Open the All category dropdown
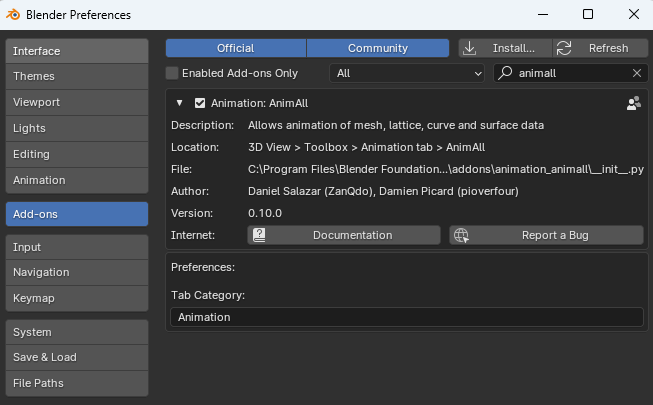Viewport: 653px width, 405px height. (x=407, y=73)
